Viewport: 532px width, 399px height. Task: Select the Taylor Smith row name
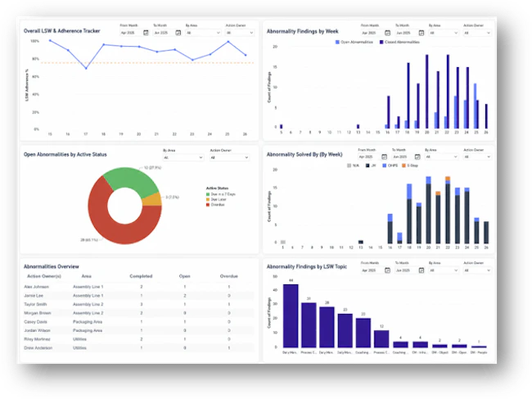tap(35, 304)
